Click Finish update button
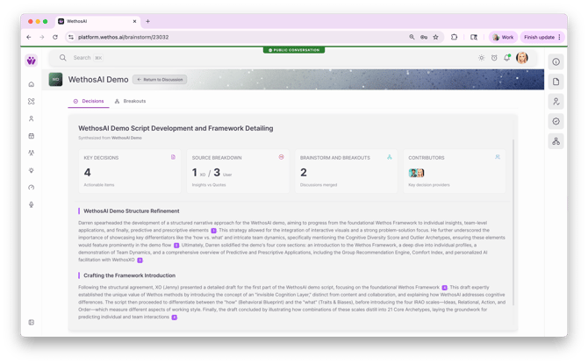The image size is (588, 364). 542,37
